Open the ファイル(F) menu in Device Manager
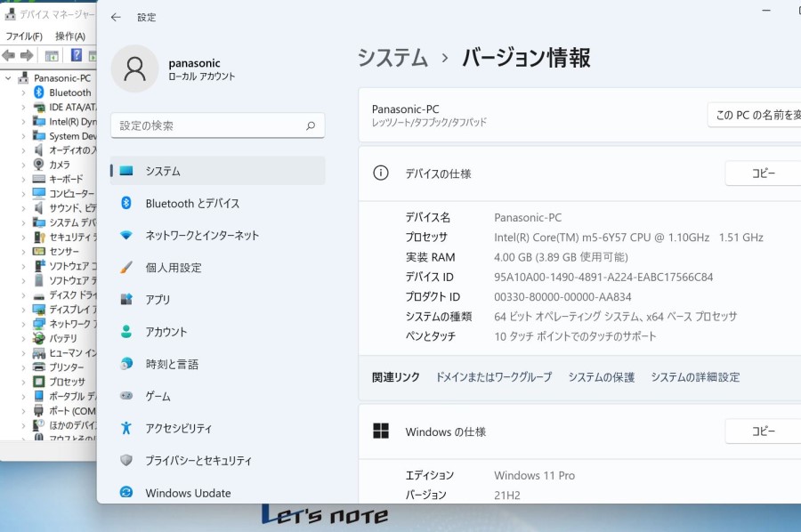The width and height of the screenshot is (801, 532). pyautogui.click(x=24, y=36)
